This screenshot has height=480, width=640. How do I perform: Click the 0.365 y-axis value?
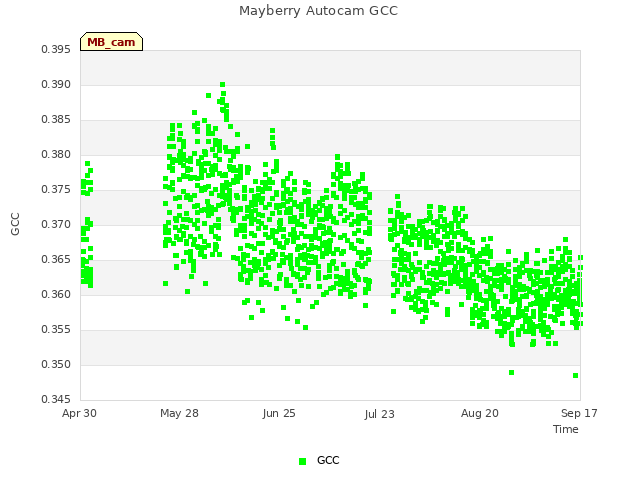pyautogui.click(x=56, y=260)
